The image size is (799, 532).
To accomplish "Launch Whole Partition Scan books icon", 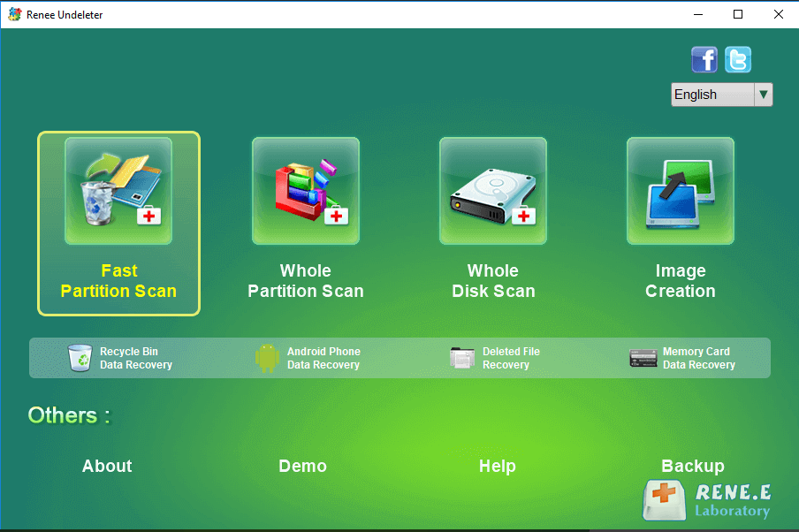I will (x=306, y=191).
